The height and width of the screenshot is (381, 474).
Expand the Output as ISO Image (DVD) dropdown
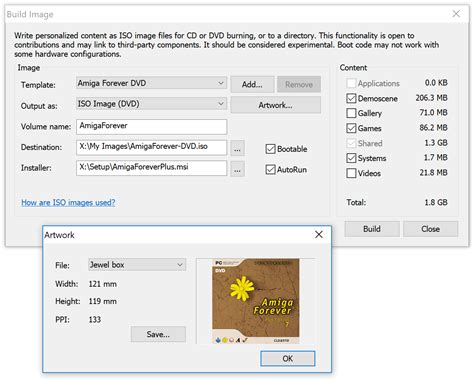click(x=151, y=104)
